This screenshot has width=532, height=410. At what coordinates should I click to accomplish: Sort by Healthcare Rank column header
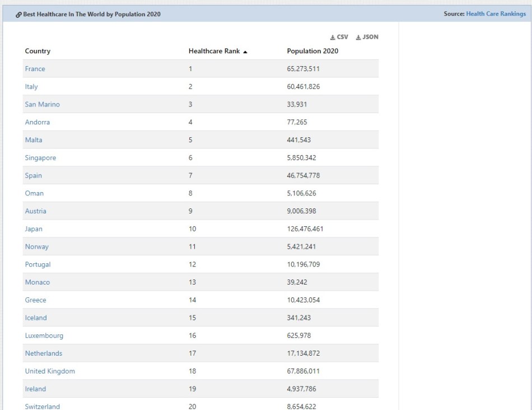point(214,51)
